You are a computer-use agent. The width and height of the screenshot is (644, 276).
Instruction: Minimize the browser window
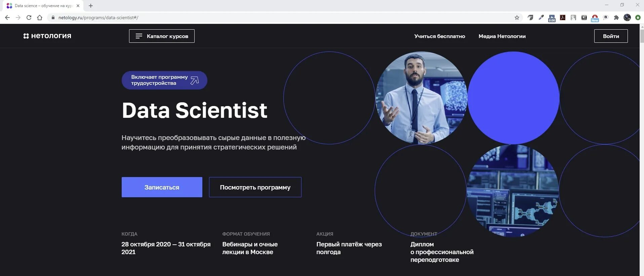[607, 5]
